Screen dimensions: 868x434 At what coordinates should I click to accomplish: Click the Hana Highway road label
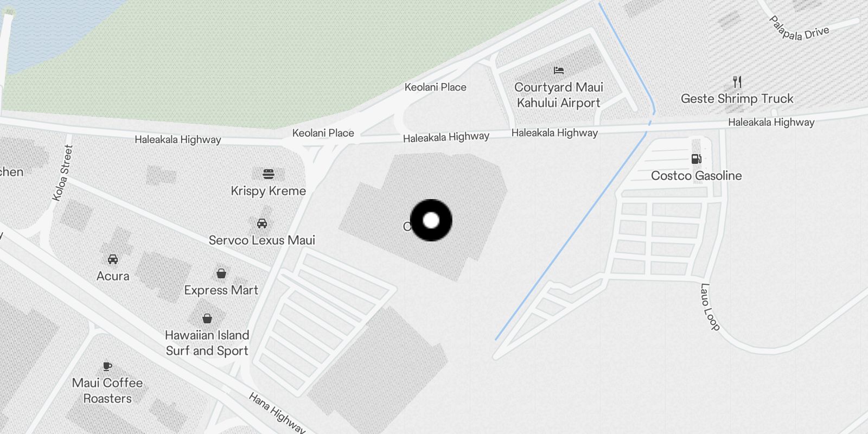pos(277,413)
